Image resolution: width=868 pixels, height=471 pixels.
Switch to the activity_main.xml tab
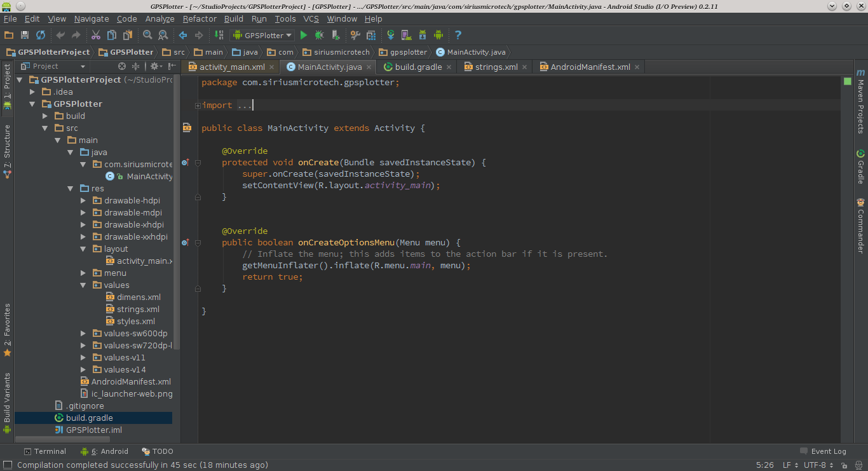point(231,67)
